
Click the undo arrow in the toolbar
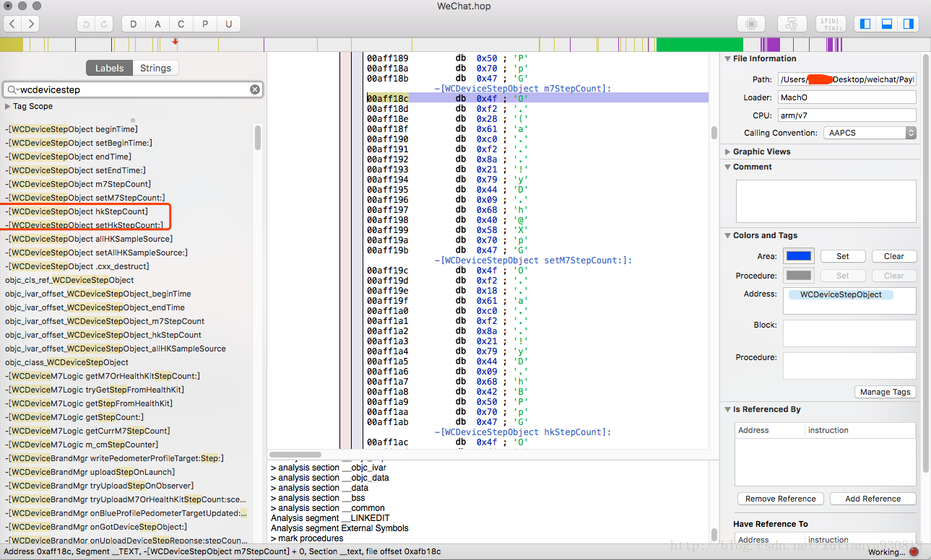pos(87,24)
